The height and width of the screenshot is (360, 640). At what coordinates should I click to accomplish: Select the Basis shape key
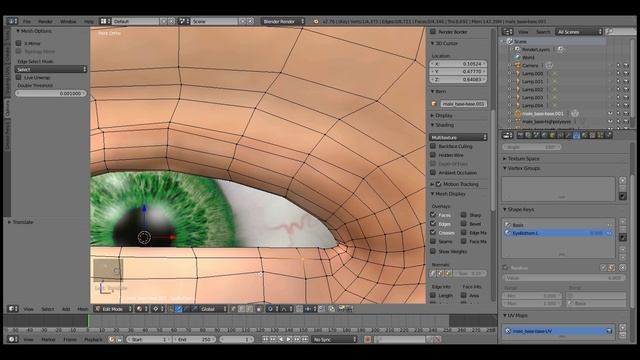click(x=559, y=225)
